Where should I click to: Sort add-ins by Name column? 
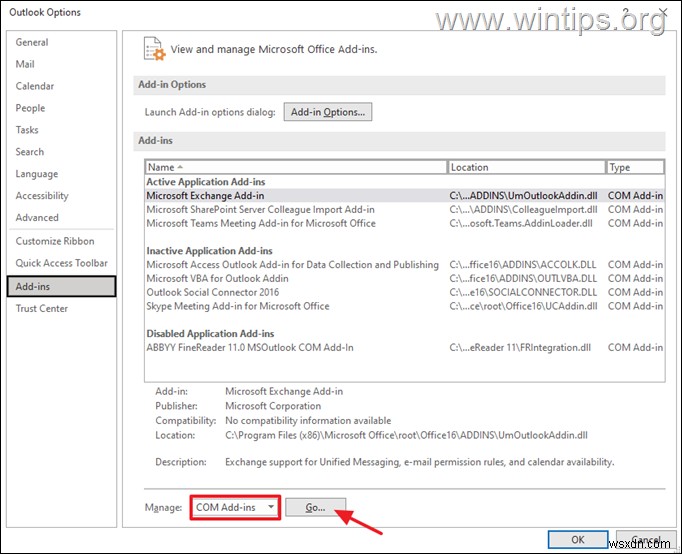[x=296, y=167]
